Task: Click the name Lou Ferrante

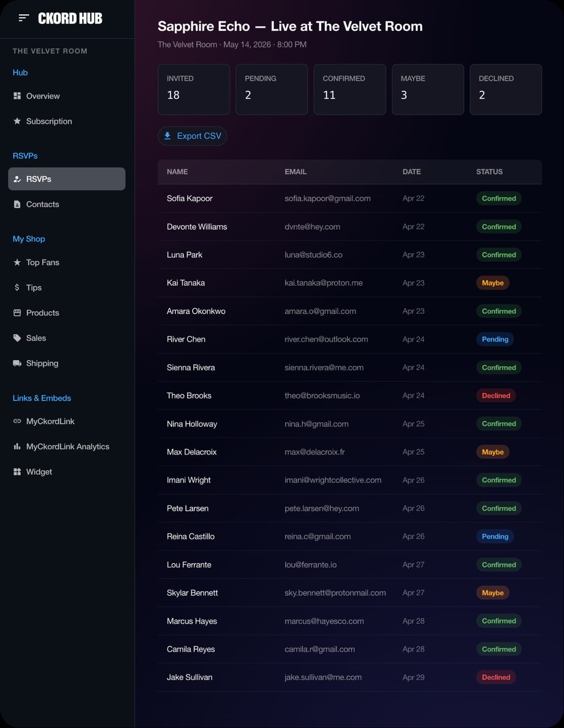Action: pos(189,565)
